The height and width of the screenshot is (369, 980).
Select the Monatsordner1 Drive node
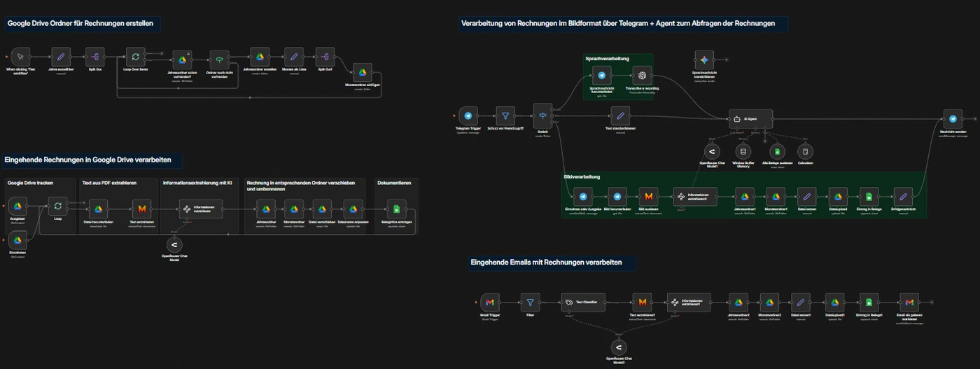click(x=775, y=197)
